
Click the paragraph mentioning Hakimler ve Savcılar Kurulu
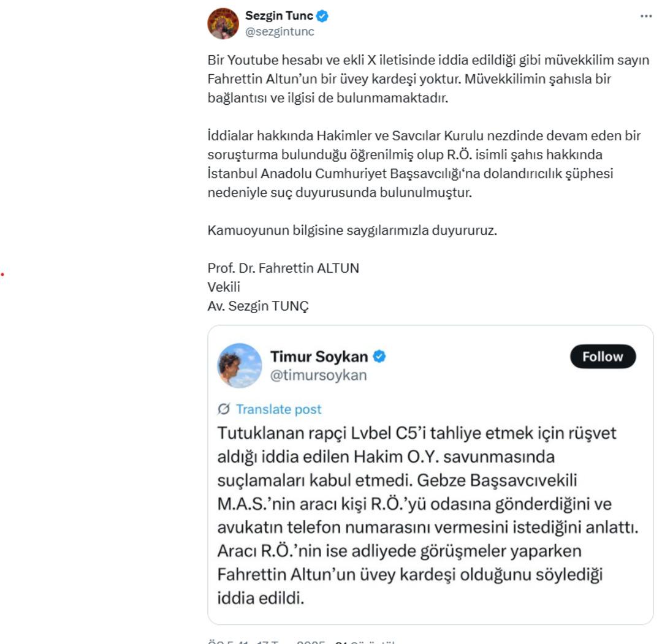click(x=424, y=164)
